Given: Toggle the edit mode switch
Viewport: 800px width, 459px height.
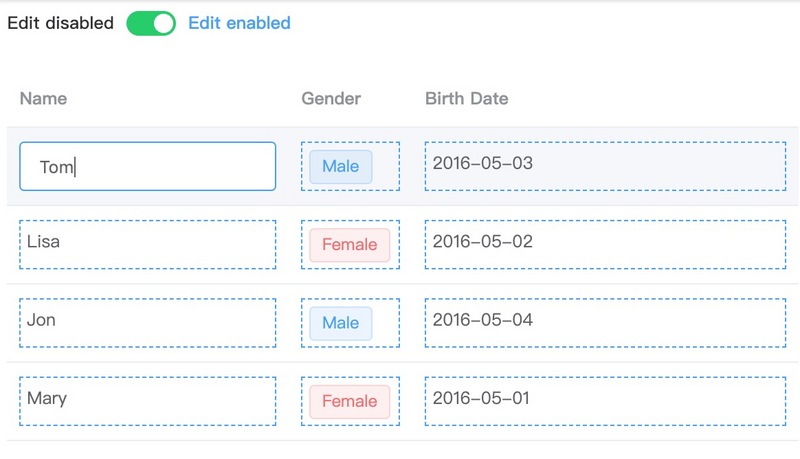Looking at the screenshot, I should click(x=151, y=23).
